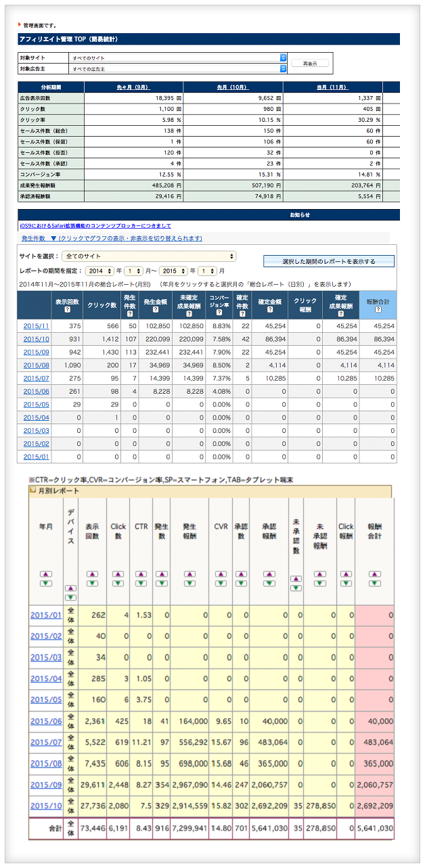Sort 発生報酬 column ascending with up arrow
Screen dimensions: 425x868
(189, 572)
